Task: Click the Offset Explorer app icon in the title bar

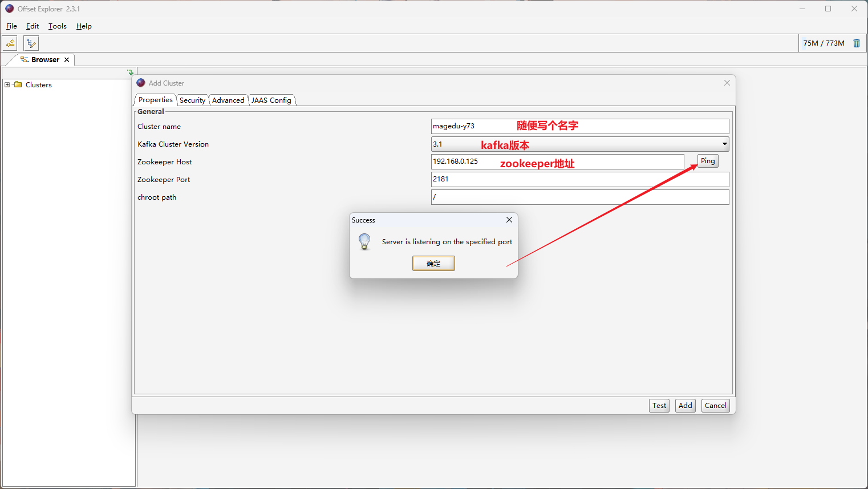Action: pyautogui.click(x=10, y=9)
